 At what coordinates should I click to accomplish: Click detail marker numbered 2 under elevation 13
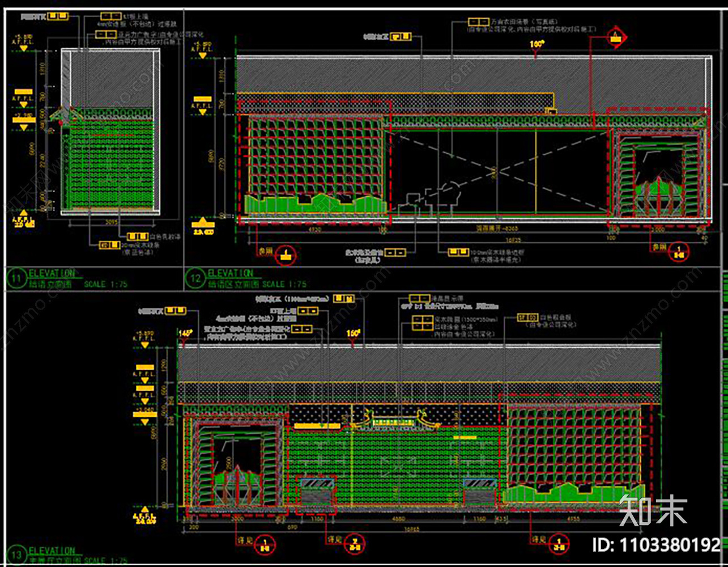355,544
